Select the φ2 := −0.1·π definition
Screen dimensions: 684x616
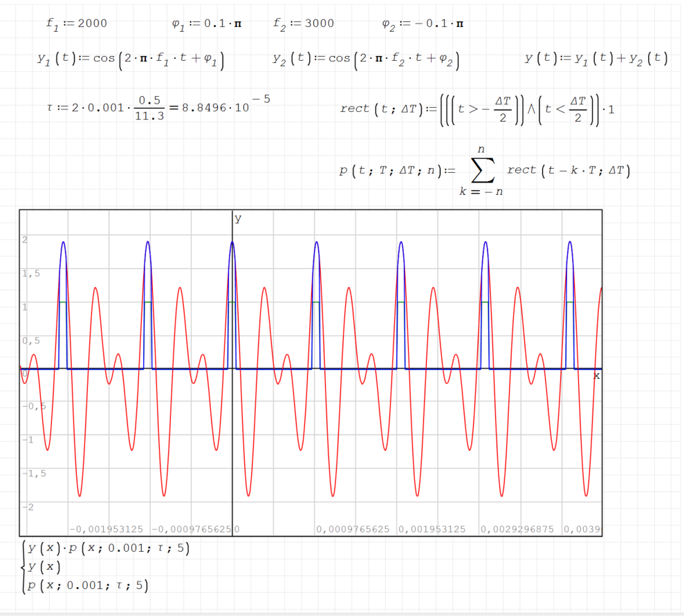423,24
